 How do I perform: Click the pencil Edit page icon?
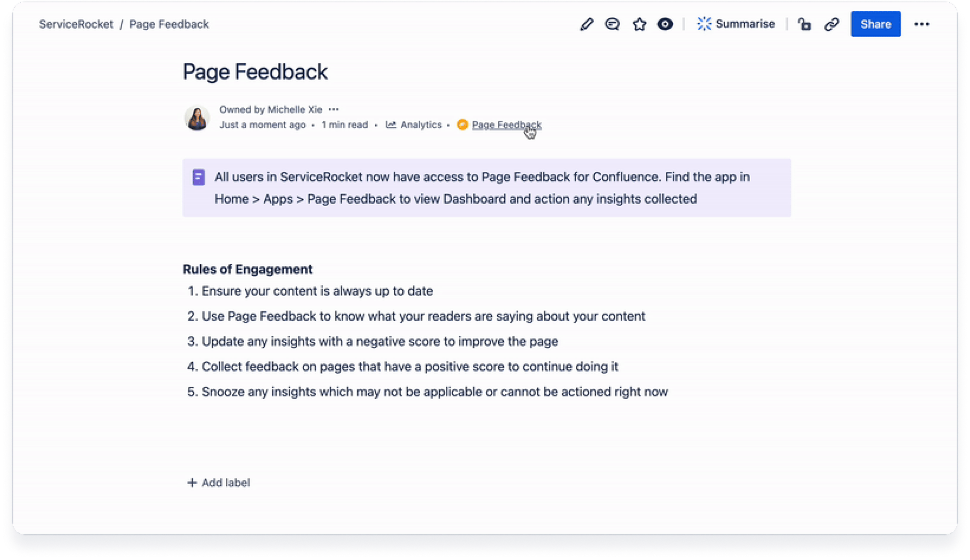586,24
